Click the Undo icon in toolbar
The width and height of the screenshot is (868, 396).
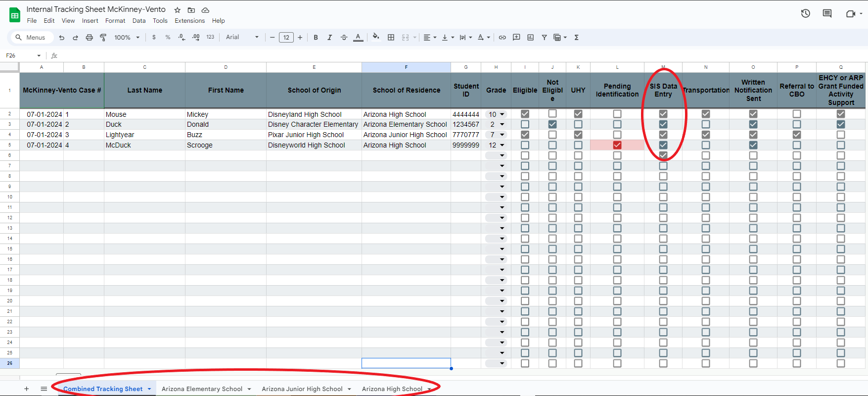tap(61, 38)
